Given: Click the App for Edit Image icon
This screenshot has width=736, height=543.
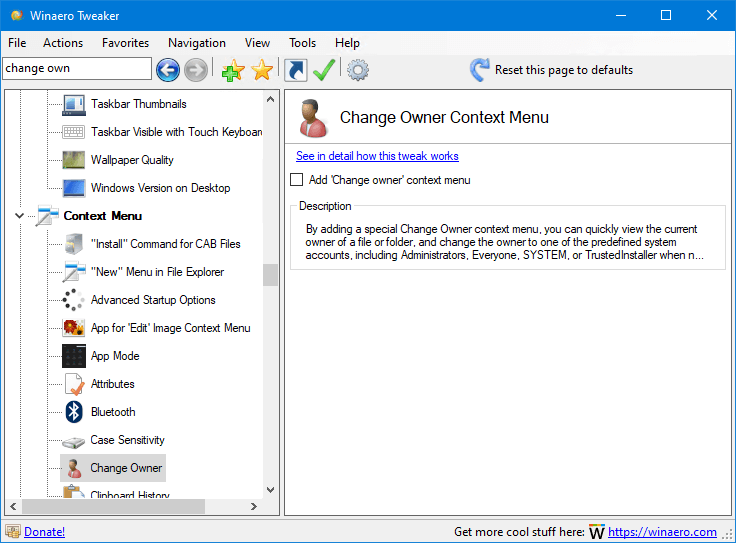Looking at the screenshot, I should 74,328.
